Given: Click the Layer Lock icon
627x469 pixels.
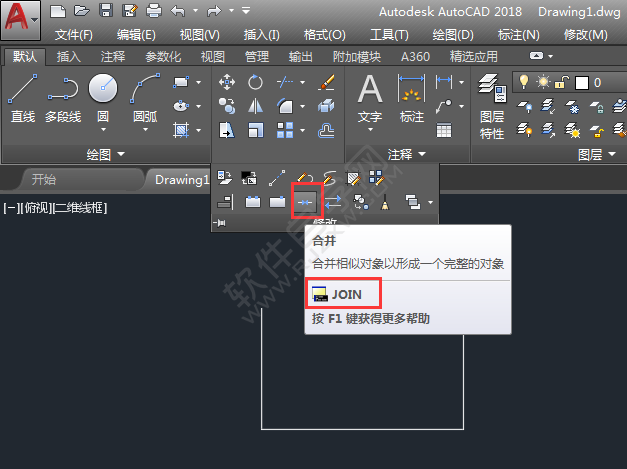Looking at the screenshot, I should click(597, 107).
